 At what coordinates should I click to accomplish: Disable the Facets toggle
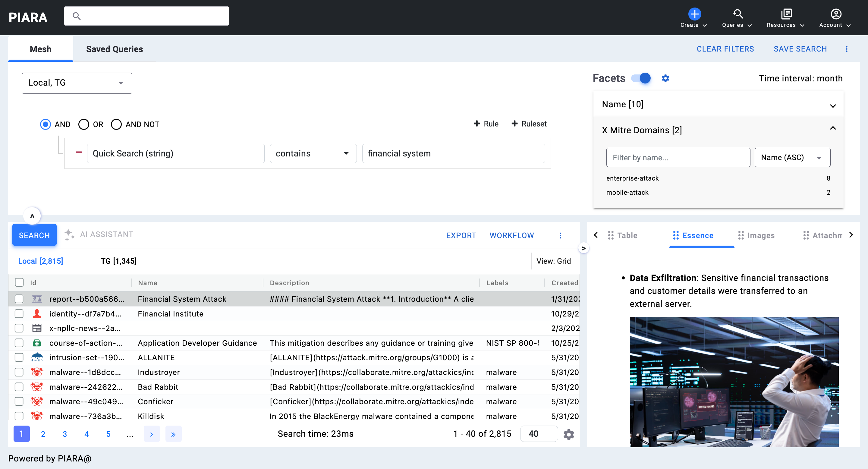pos(643,78)
